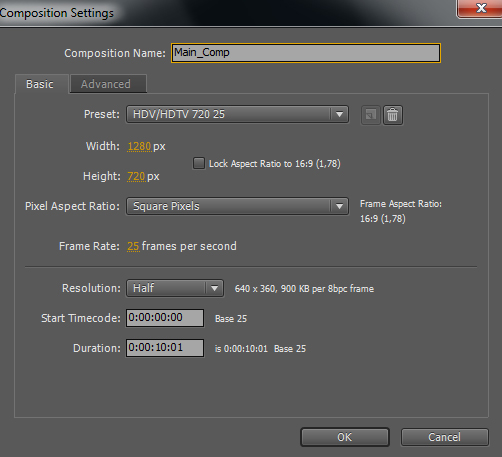
Task: Click the Cancel button
Action: click(445, 437)
